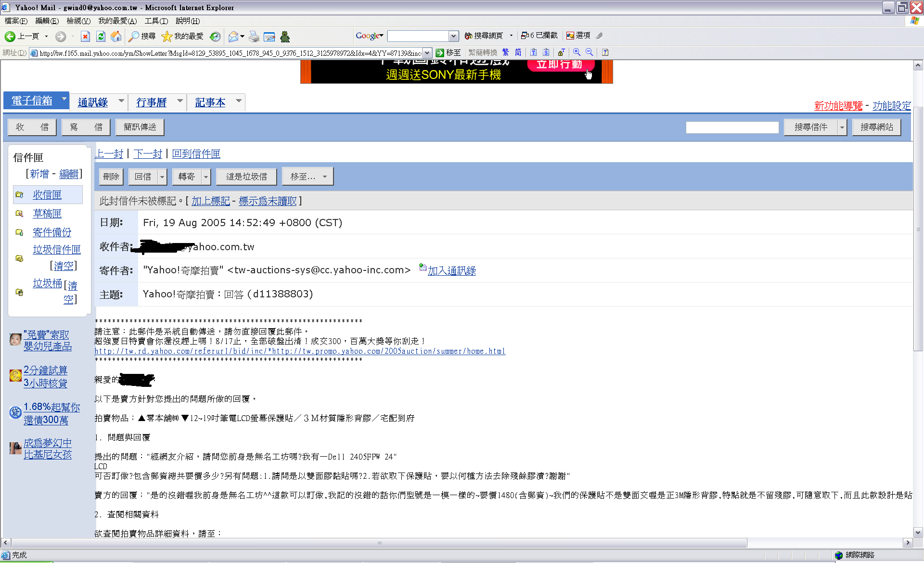Click the zoom out magnifier icon
Viewport: 924px width, 563px height.
[x=589, y=52]
